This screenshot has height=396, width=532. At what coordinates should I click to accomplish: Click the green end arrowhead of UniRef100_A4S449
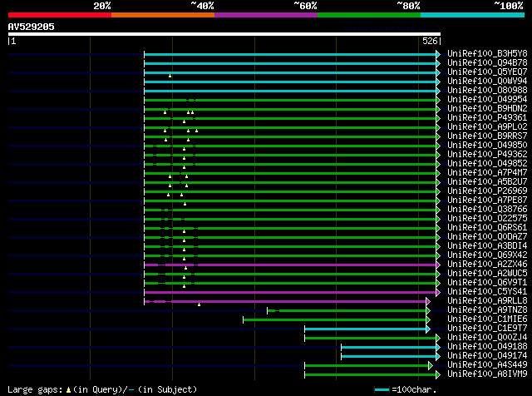tap(431, 366)
